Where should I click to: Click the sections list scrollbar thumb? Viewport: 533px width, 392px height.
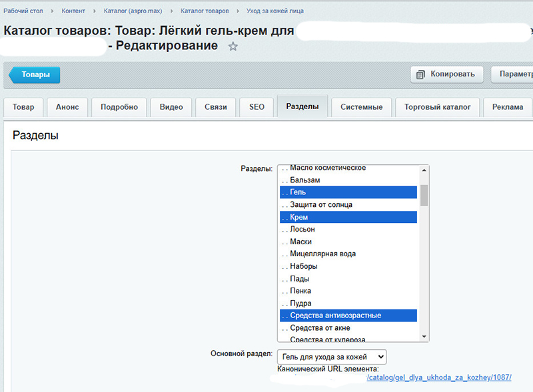[424, 196]
